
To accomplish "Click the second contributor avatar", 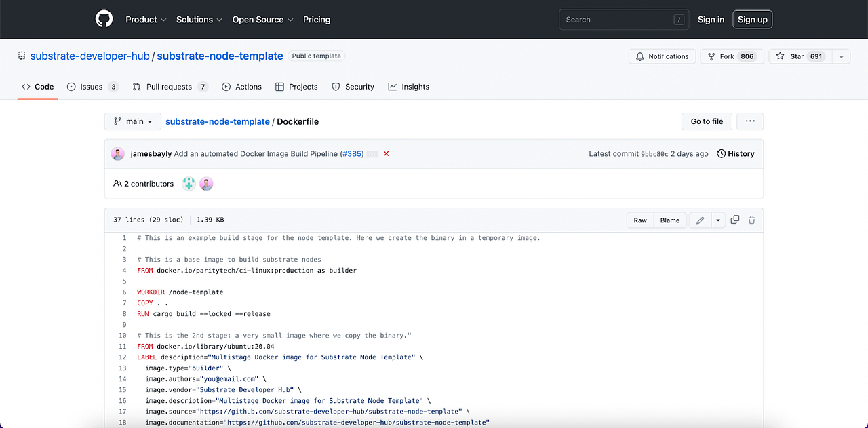I will coord(206,184).
